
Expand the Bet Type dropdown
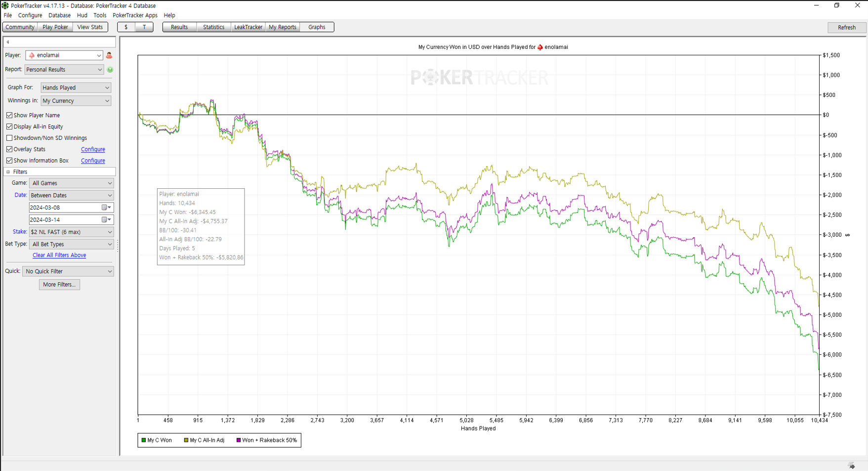point(72,244)
